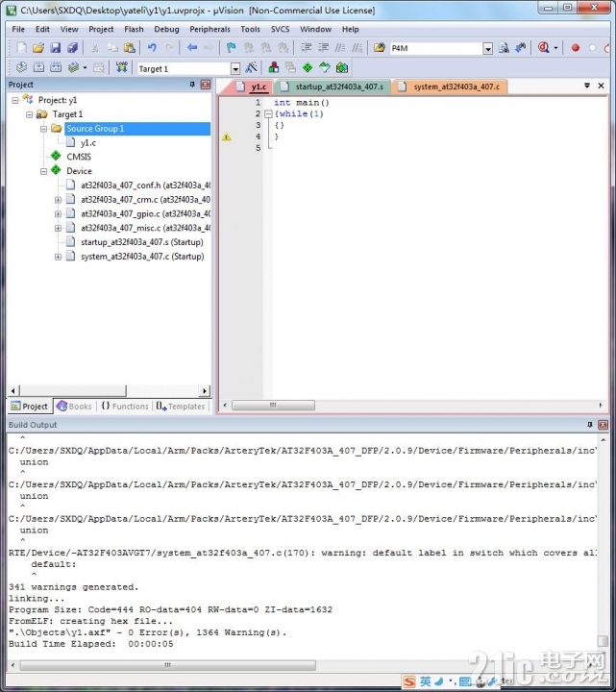The width and height of the screenshot is (616, 692).
Task: Insert a bookmark with the flag icon
Action: coord(232,48)
